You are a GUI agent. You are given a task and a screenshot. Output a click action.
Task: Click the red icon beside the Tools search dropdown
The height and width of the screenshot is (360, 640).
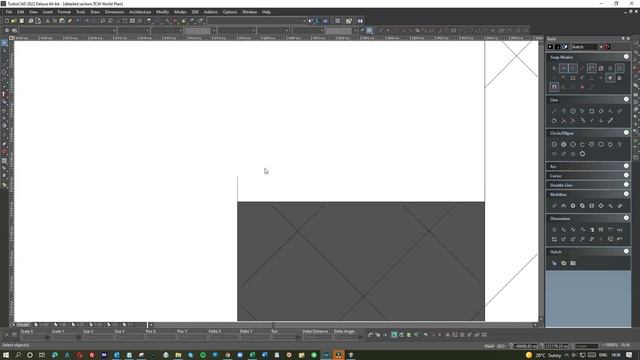pos(608,47)
